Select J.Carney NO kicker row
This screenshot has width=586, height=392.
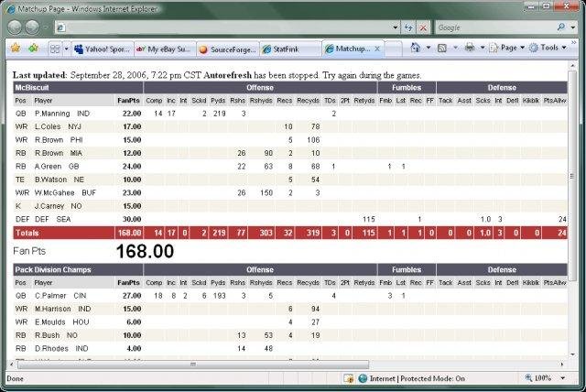tap(290, 206)
